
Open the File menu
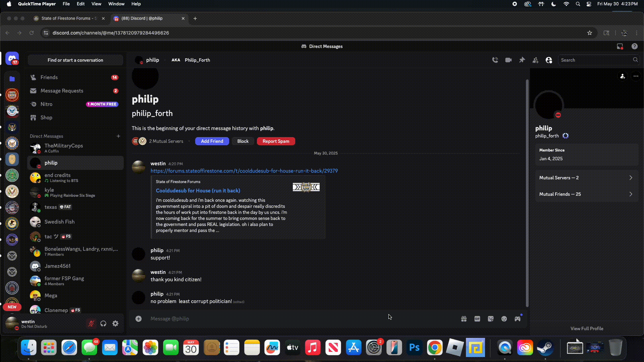(66, 4)
